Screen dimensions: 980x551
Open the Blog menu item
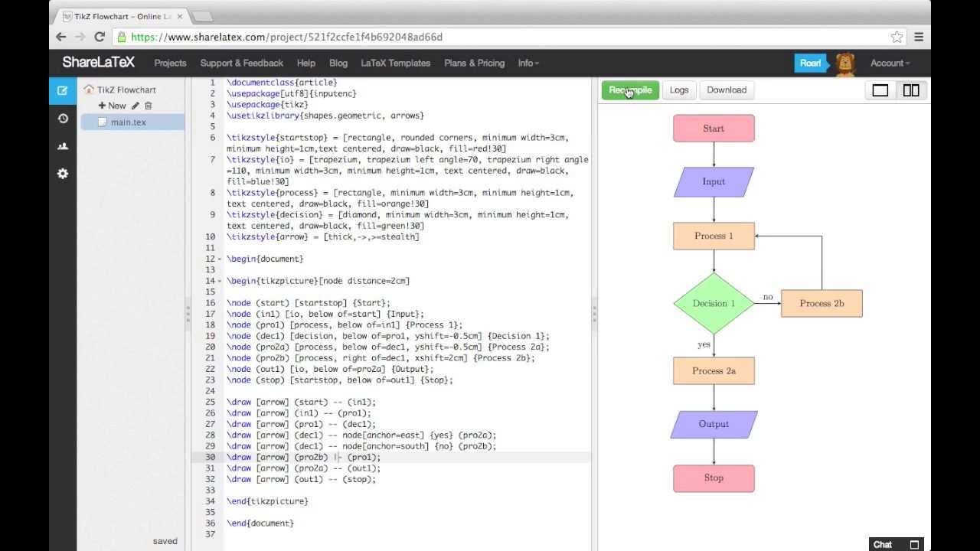(338, 64)
